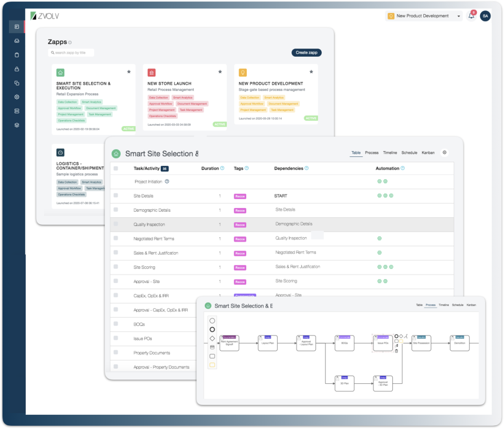504x429 pixels.
Task: Select the diamond gateway shape in process palette
Action: tap(212, 338)
